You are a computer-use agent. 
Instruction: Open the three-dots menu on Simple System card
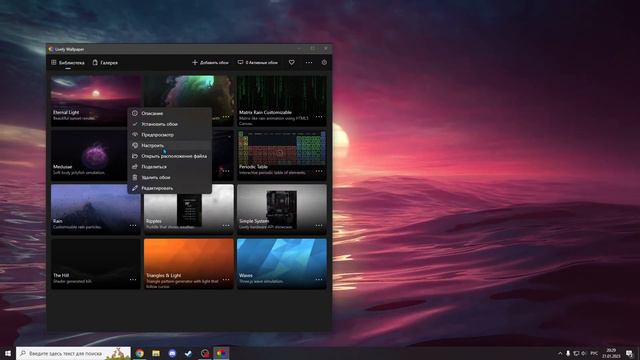point(319,225)
